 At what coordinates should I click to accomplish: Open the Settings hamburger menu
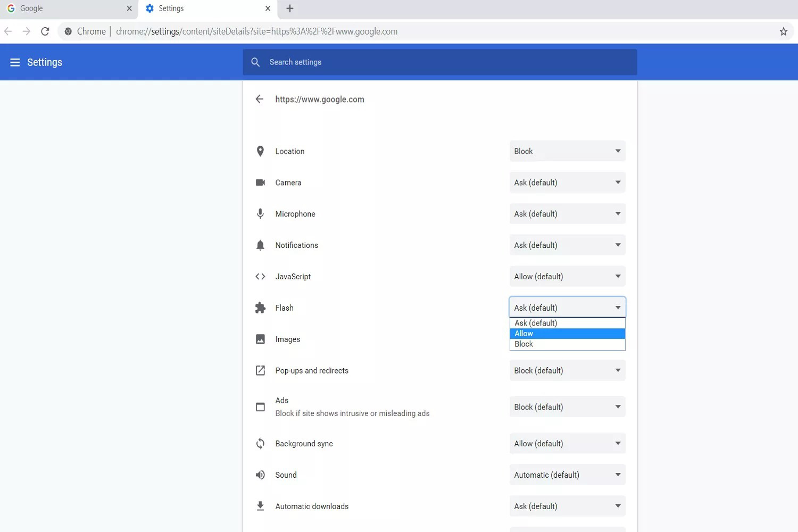pyautogui.click(x=15, y=62)
